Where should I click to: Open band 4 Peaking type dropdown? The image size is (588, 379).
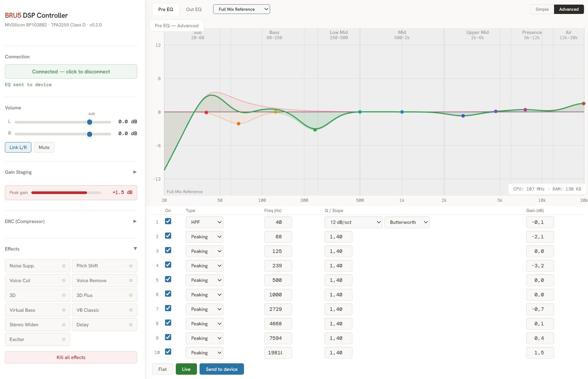(204, 266)
